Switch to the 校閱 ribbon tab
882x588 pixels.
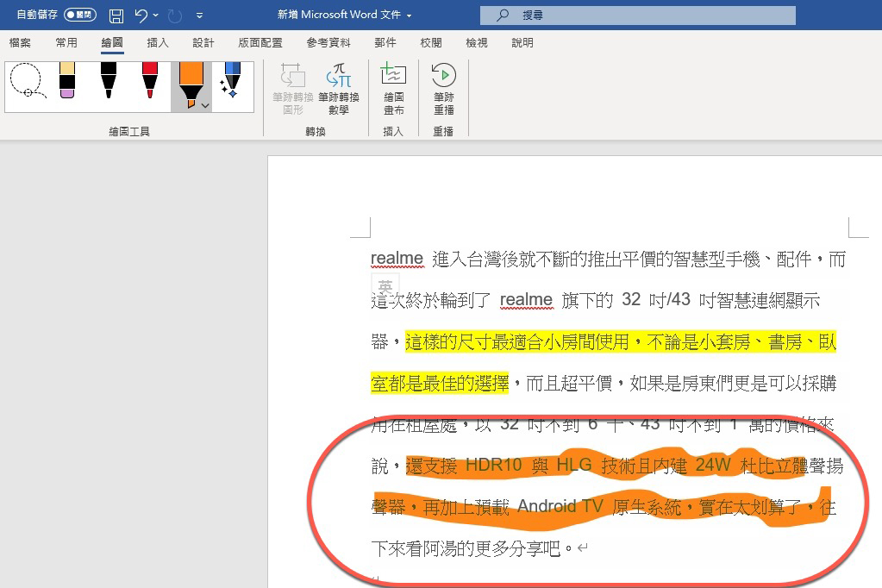431,41
